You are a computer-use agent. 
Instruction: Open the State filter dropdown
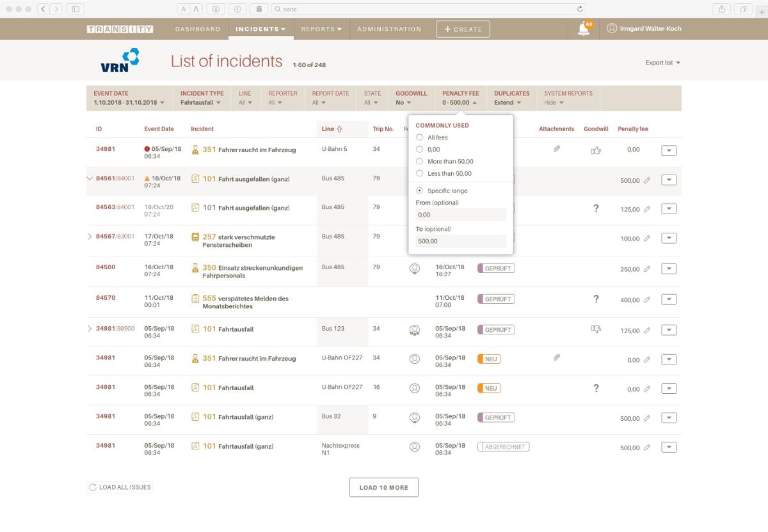(x=372, y=98)
